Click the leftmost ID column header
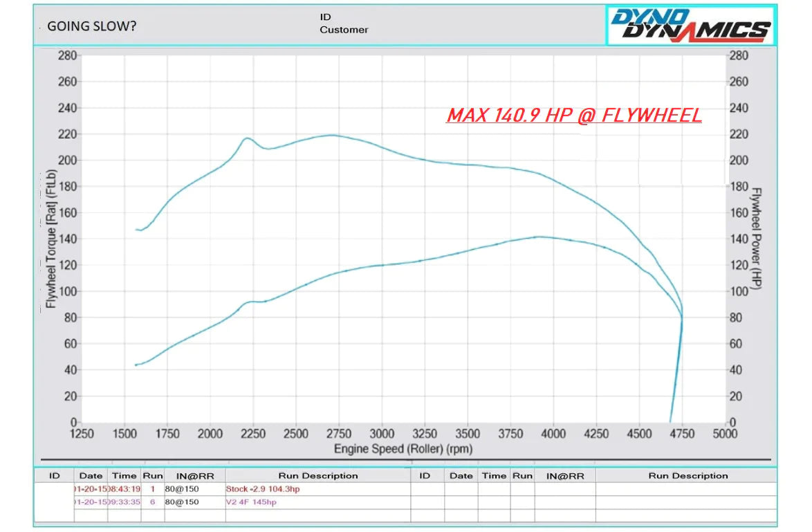This screenshot has height=532, width=812. pos(55,476)
